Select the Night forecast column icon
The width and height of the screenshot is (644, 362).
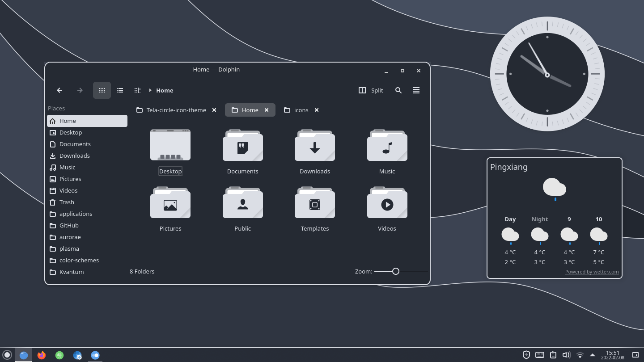tap(540, 236)
